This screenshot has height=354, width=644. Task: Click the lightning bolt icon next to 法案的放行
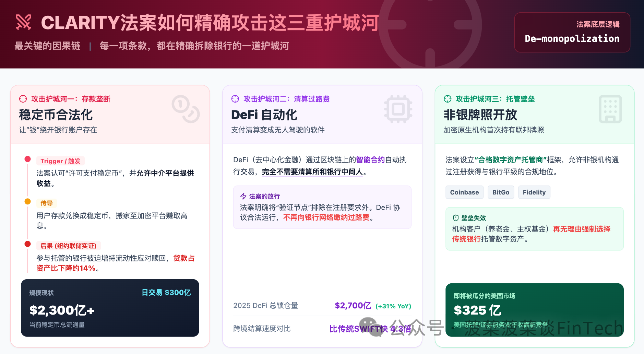click(243, 196)
